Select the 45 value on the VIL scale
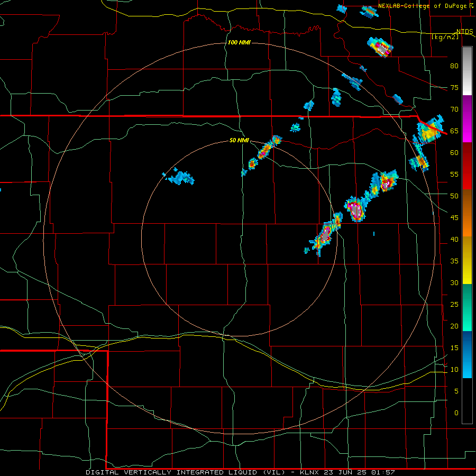The height and width of the screenshot is (476, 476). tap(454, 218)
